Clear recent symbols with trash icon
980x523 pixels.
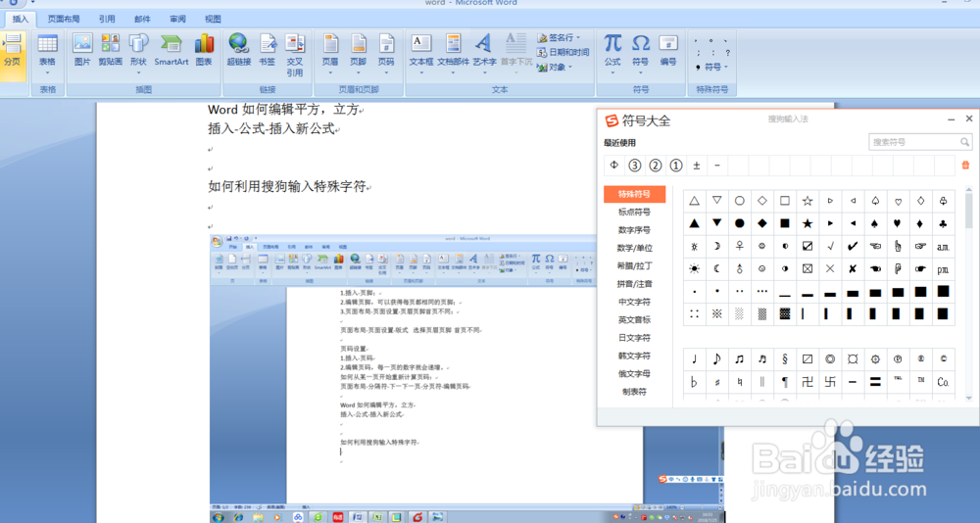965,165
